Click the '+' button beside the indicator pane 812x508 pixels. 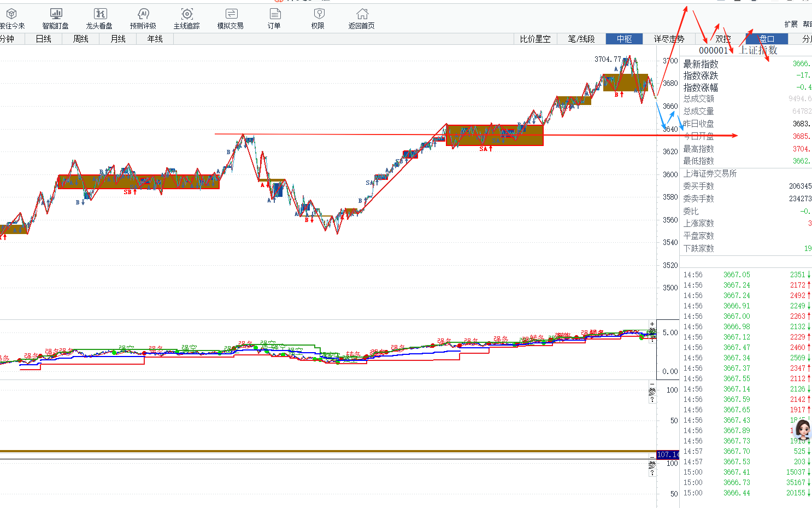click(652, 324)
